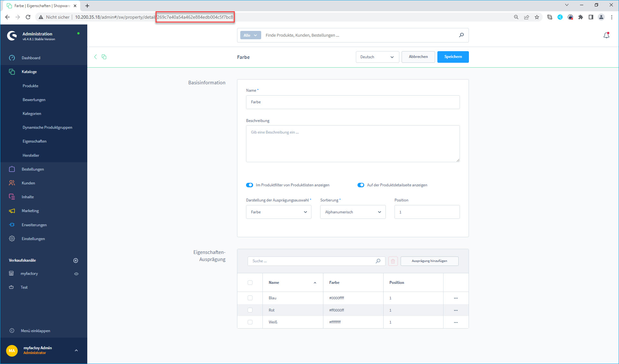Click Menü einklappen collapse icon
The height and width of the screenshot is (364, 619).
(x=12, y=331)
